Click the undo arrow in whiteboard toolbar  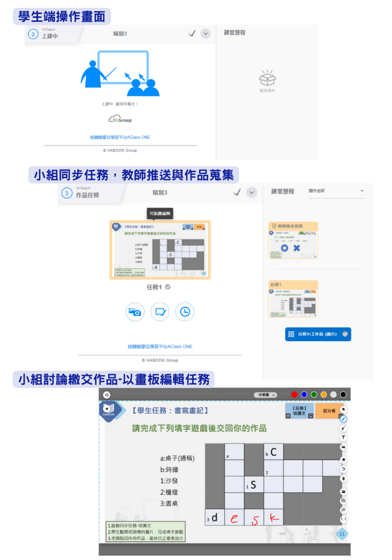tap(343, 469)
